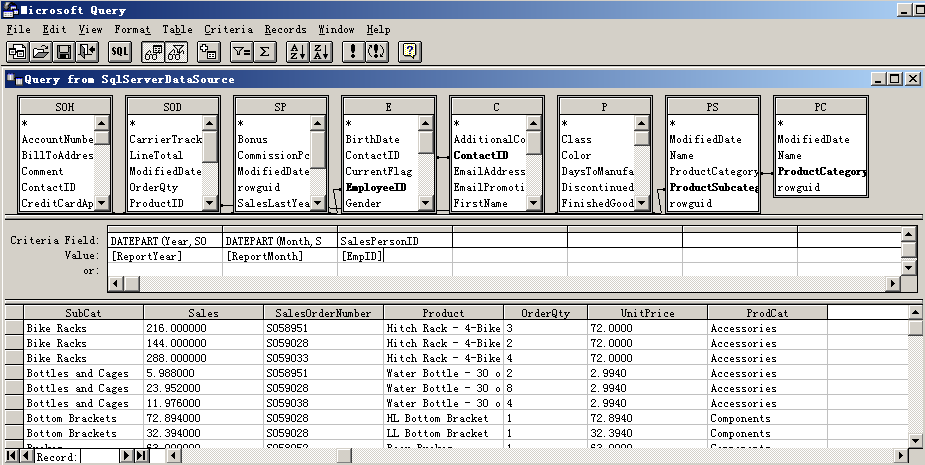Click the row selector for the 216.000000 row
This screenshot has width=925, height=465.
click(15, 328)
